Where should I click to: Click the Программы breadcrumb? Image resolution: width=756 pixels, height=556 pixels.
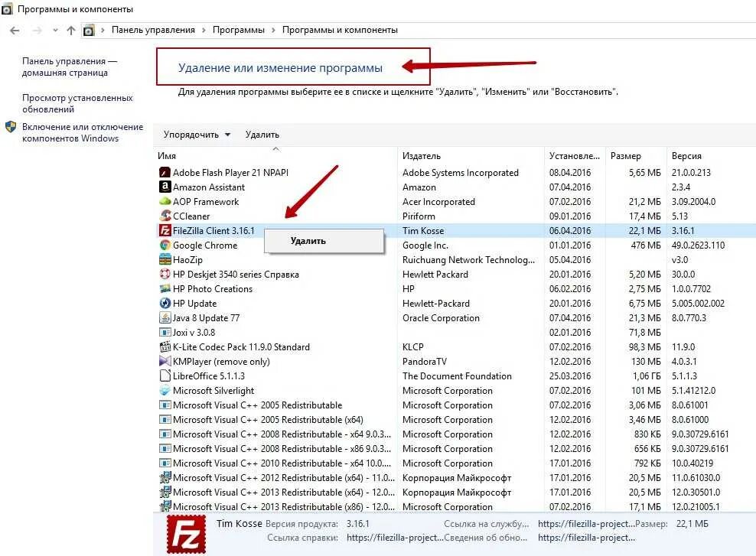239,30
